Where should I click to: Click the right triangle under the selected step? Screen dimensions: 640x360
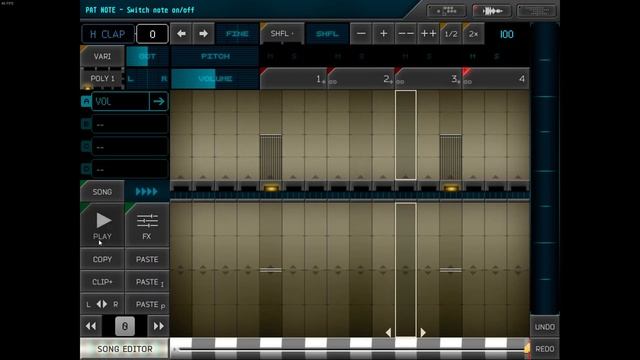423,333
